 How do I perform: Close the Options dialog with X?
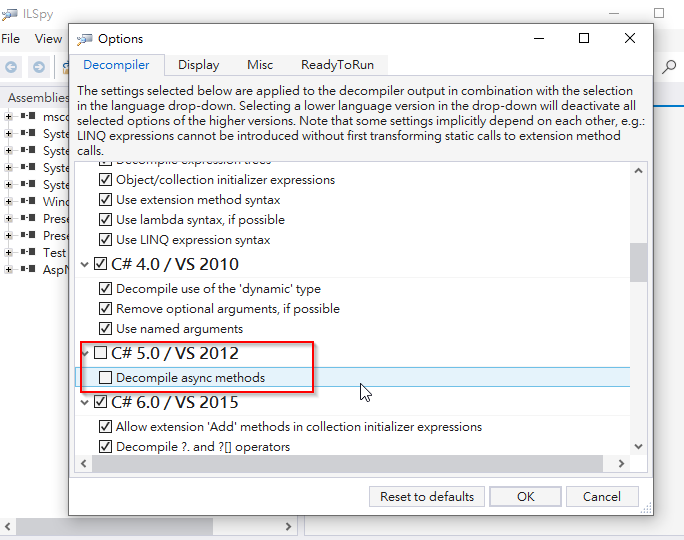tap(629, 38)
